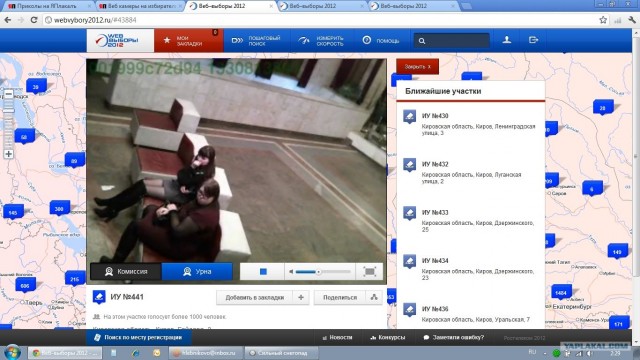Click Поделиться share button

click(x=340, y=298)
